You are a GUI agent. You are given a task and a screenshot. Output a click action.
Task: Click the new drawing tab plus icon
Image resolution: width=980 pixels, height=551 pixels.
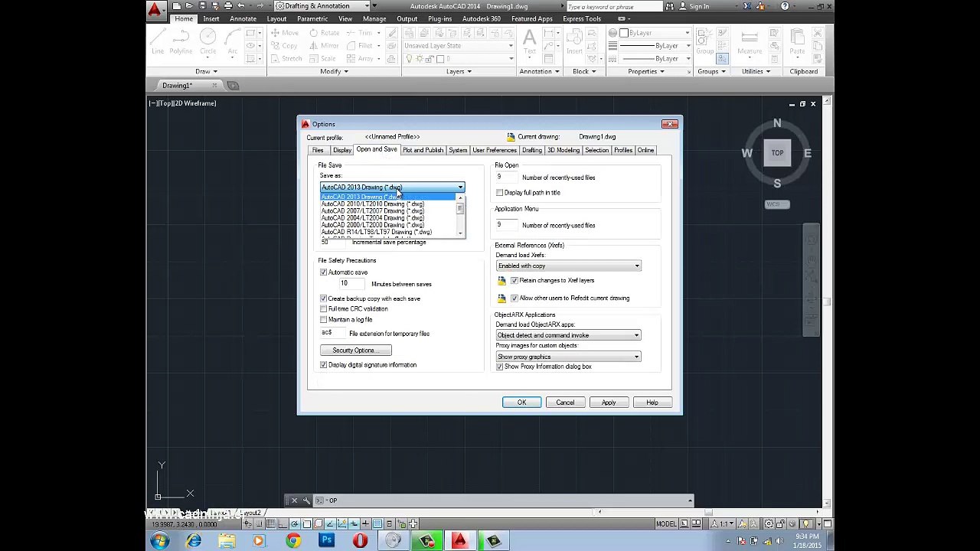point(233,85)
